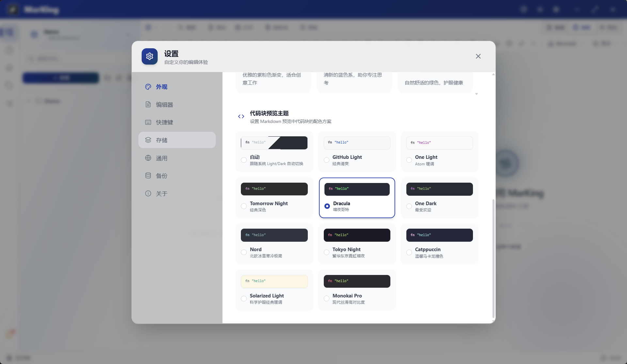Close the settings dialog

[478, 56]
